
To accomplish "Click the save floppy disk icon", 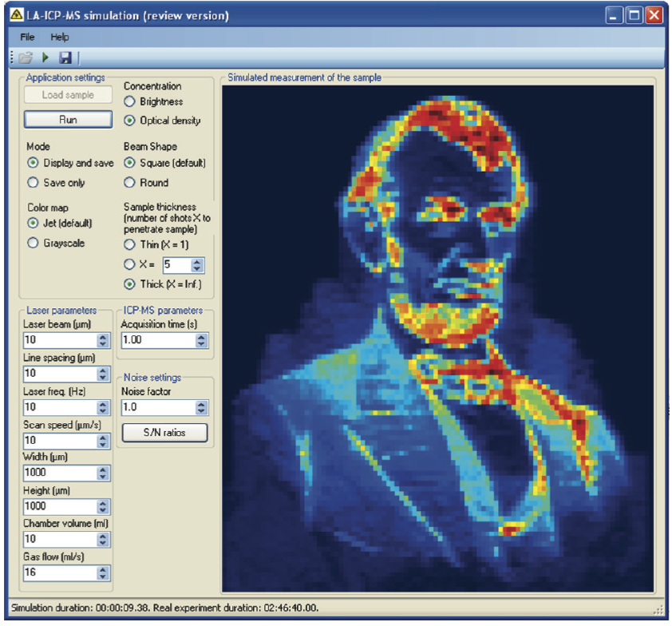I will click(65, 57).
